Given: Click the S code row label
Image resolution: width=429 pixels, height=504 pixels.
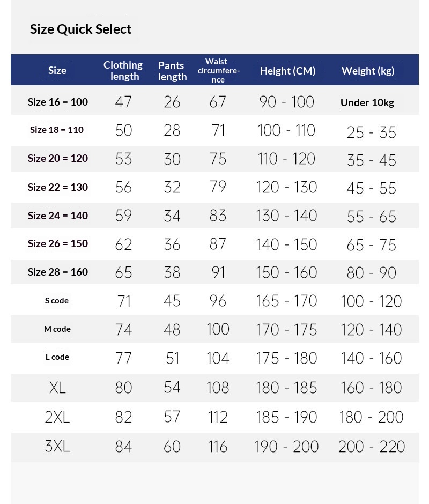Looking at the screenshot, I should (57, 301).
